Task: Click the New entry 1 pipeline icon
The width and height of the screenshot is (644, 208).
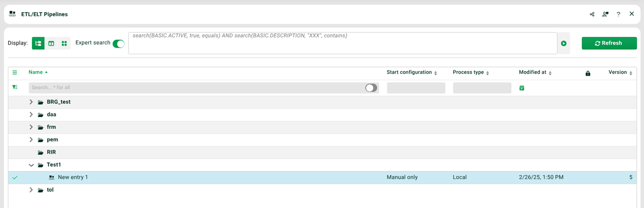Action: pyautogui.click(x=52, y=178)
